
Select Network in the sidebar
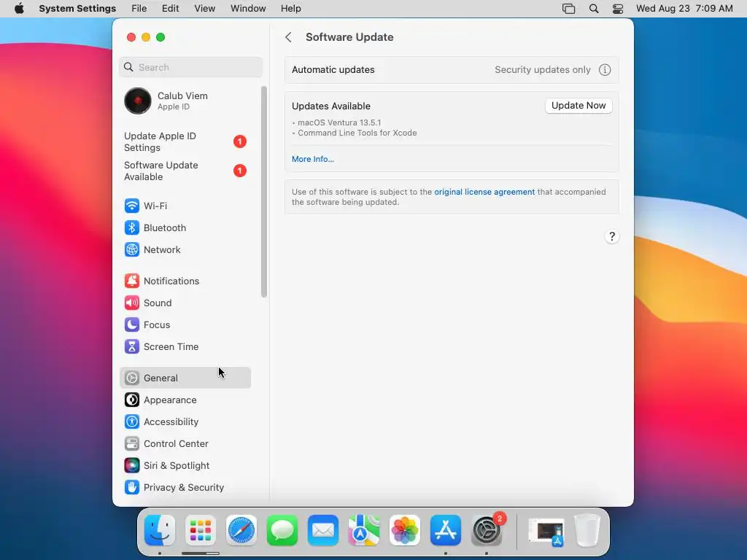tap(185, 249)
